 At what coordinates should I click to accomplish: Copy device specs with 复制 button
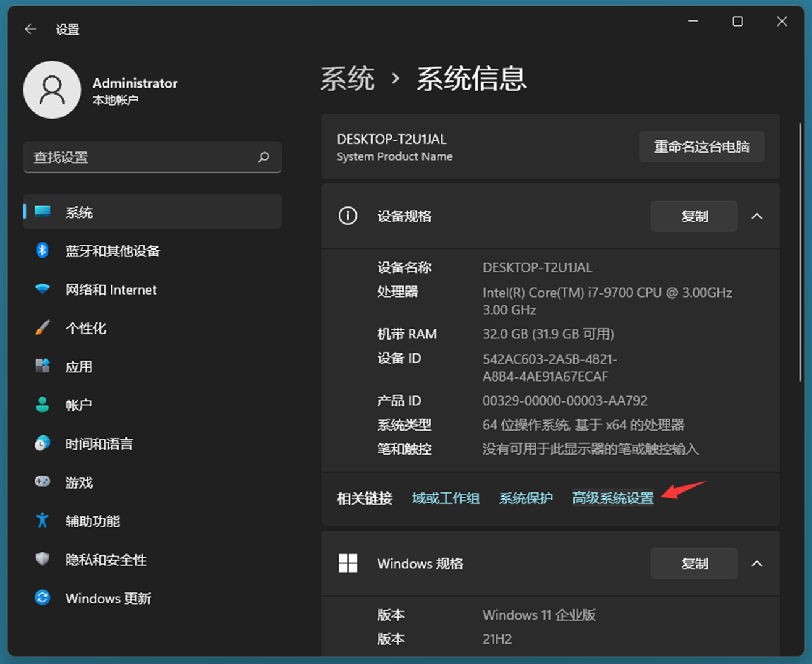coord(694,216)
